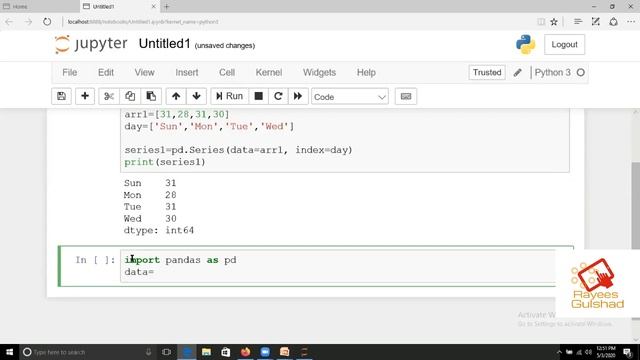The height and width of the screenshot is (360, 640).
Task: Click in the active code cell editor
Action: tap(338, 266)
